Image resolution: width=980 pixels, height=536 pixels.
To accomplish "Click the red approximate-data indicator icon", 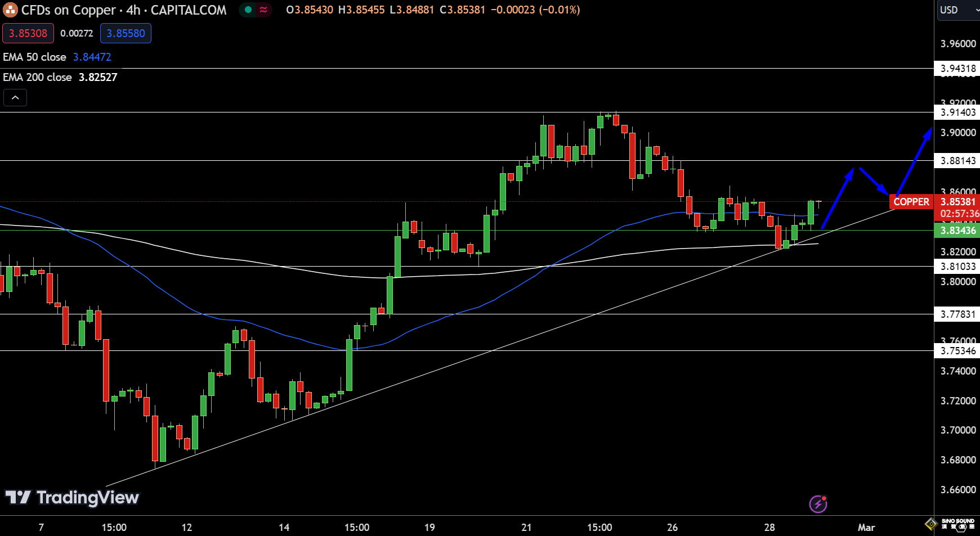I will click(263, 10).
